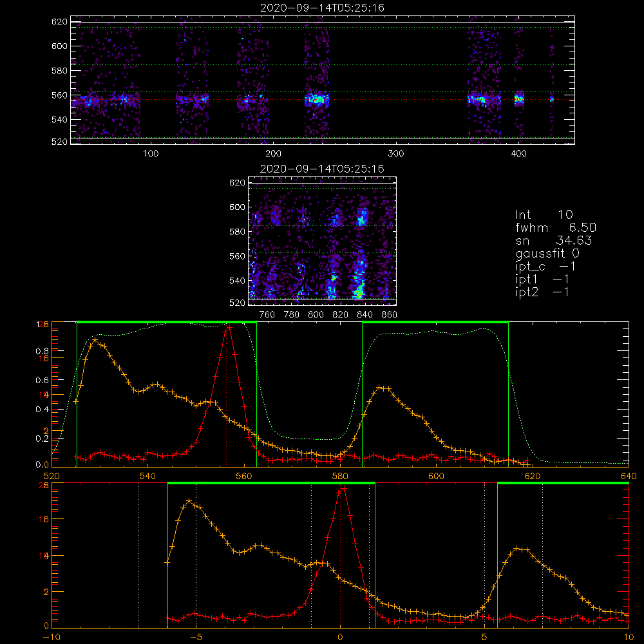Viewport: 644px width, 644px height.
Task: Click x-axis label 640 on third plot
Action: pos(629,476)
